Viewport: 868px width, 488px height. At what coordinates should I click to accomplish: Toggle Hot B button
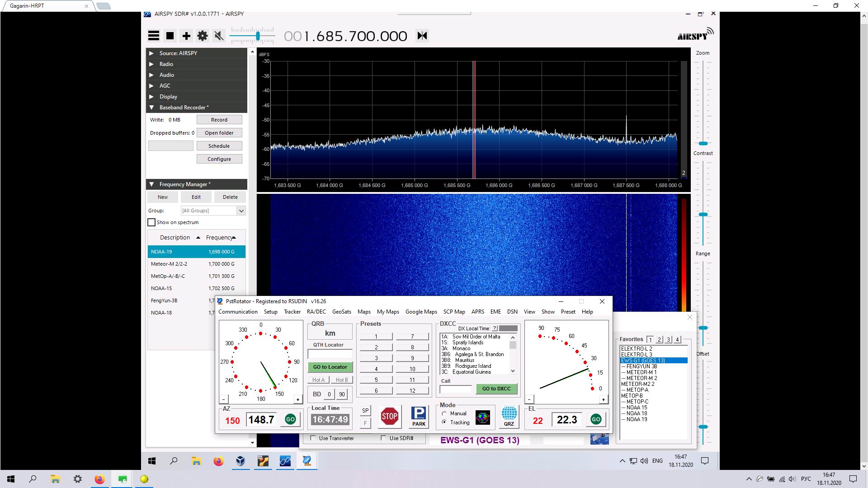pos(342,380)
